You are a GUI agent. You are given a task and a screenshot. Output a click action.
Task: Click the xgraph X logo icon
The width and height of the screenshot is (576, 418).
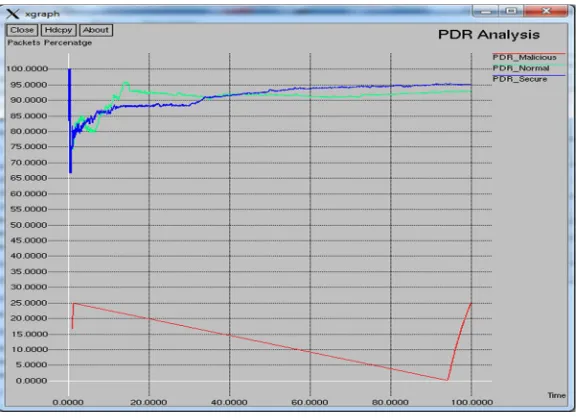coord(12,14)
